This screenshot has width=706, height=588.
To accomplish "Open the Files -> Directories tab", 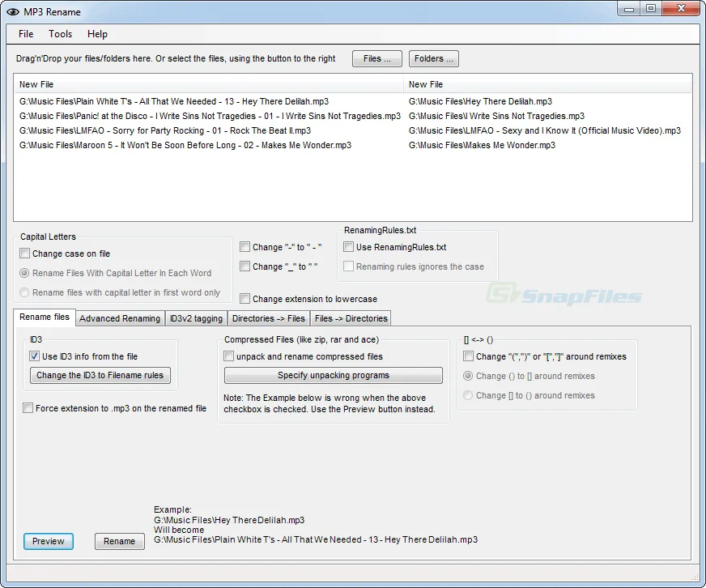I will (351, 318).
